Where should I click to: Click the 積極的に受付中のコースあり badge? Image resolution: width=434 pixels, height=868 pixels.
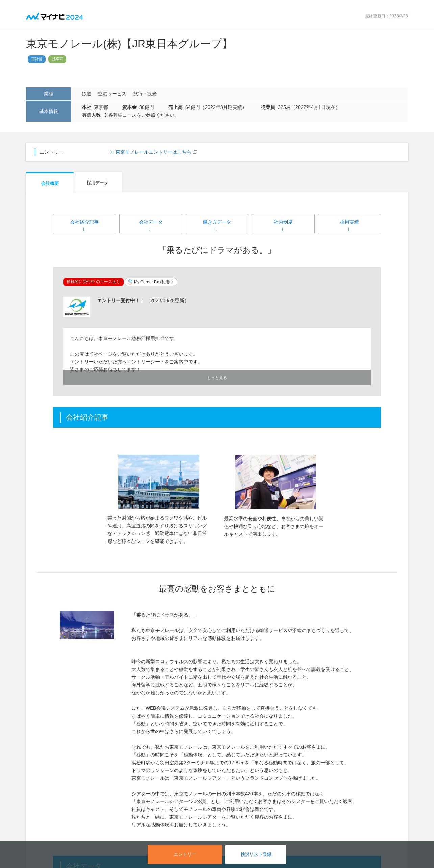(x=93, y=282)
